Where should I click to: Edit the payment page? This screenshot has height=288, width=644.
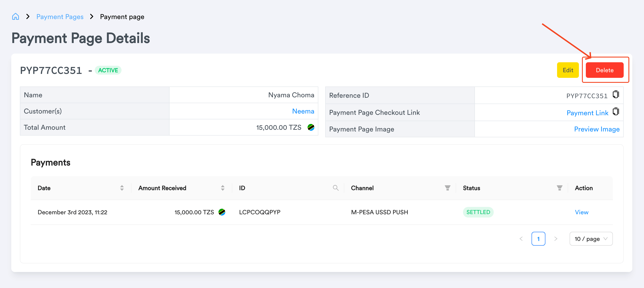click(x=568, y=70)
